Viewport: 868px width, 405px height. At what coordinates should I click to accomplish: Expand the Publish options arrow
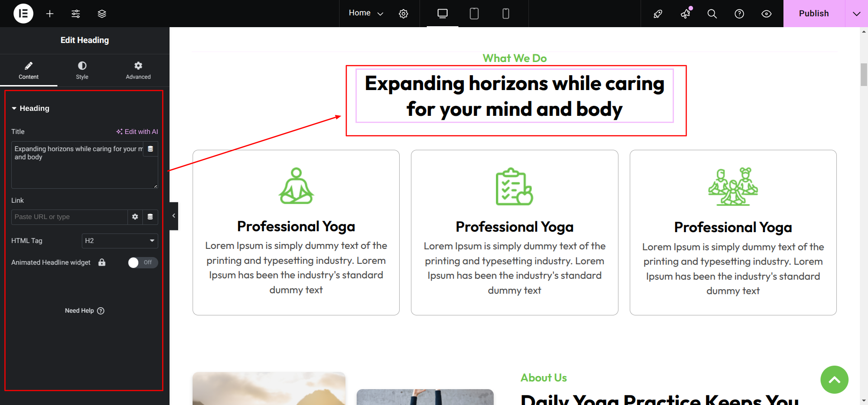(x=856, y=14)
